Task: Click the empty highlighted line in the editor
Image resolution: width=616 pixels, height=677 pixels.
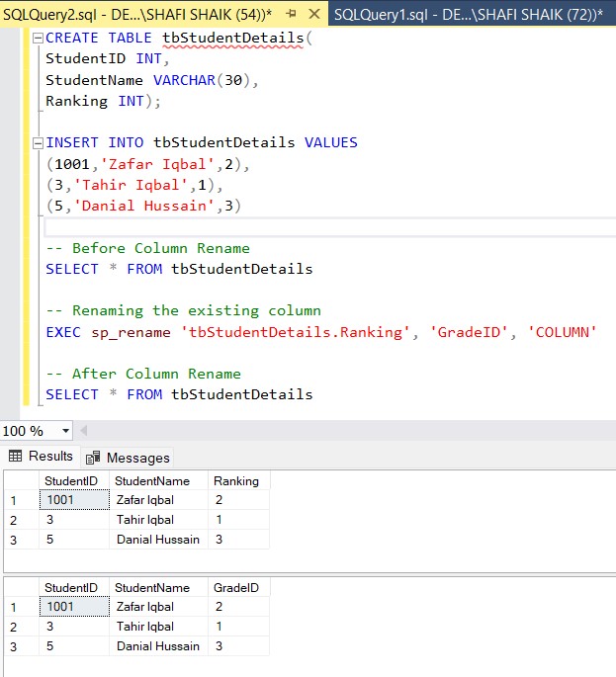Action: [330, 227]
